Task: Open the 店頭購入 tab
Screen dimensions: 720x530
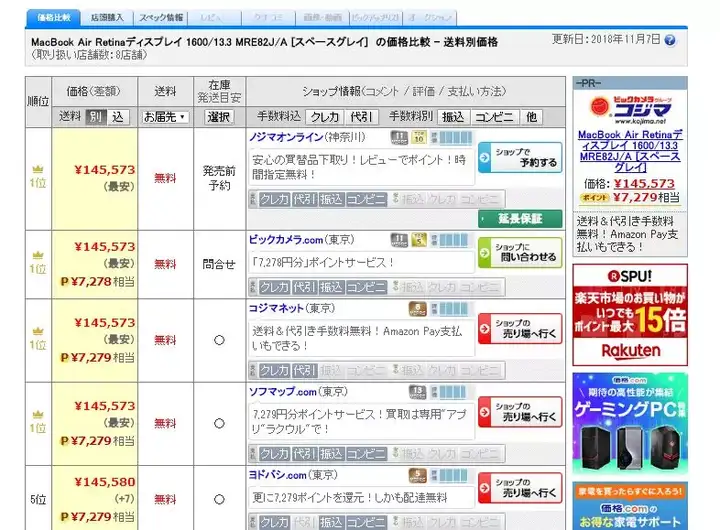Action: (x=107, y=17)
